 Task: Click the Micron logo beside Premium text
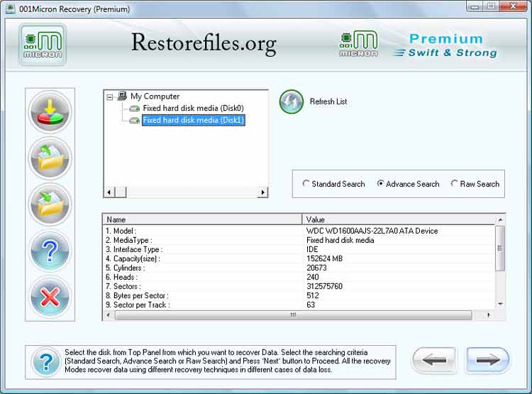click(359, 43)
